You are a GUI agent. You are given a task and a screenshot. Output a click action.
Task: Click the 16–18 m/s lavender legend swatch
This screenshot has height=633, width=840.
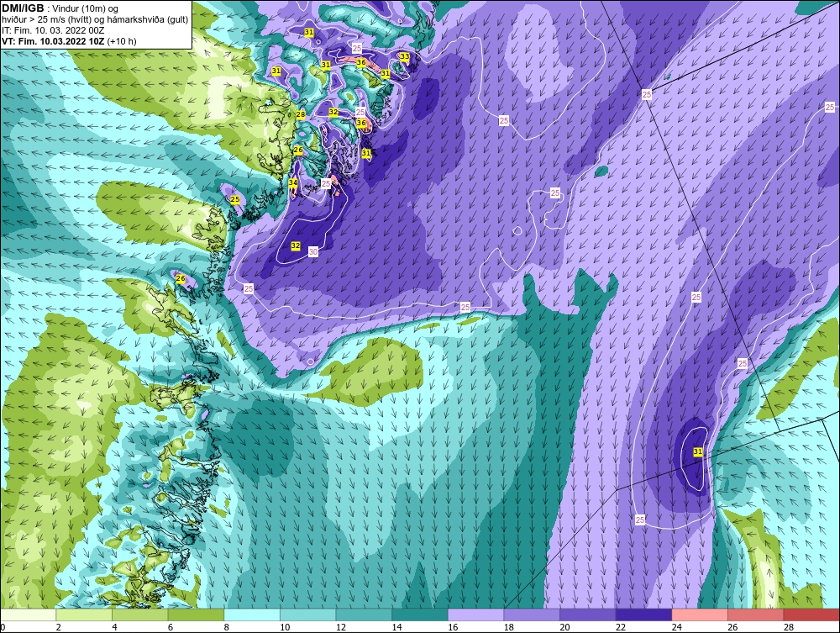(x=475, y=615)
